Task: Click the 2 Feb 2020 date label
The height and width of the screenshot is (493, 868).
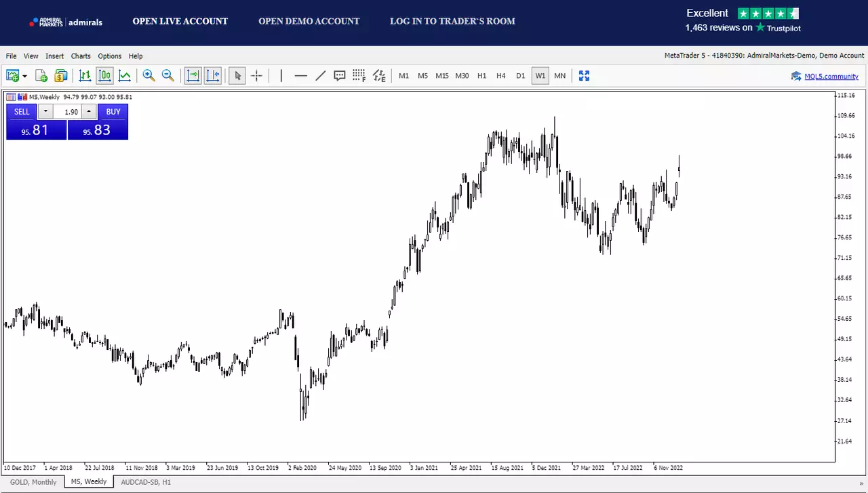Action: click(x=302, y=468)
